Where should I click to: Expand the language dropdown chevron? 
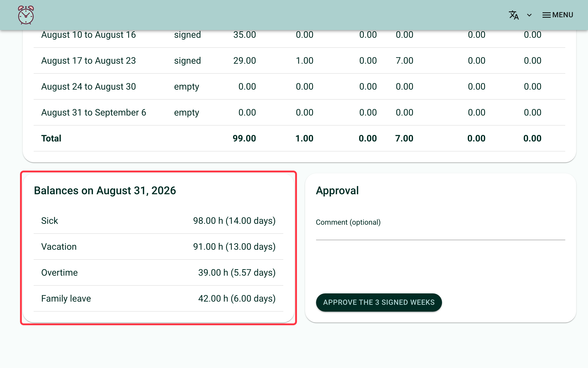pos(529,15)
